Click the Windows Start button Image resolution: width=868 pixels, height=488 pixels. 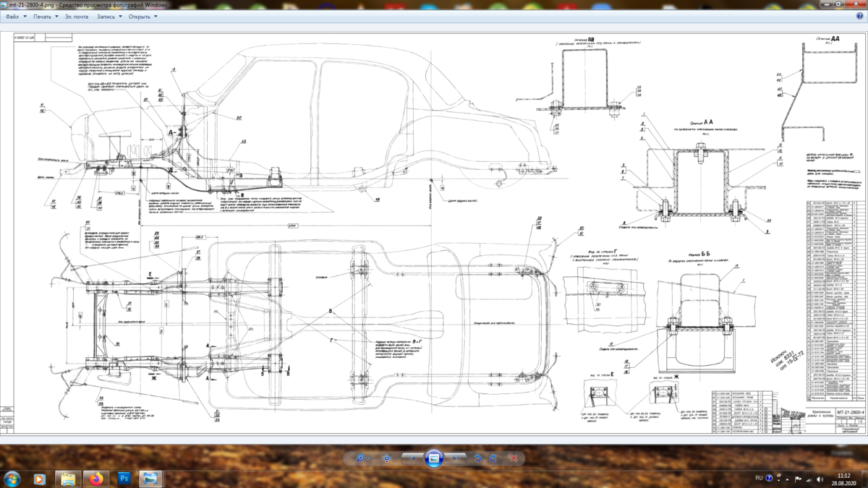pos(12,479)
